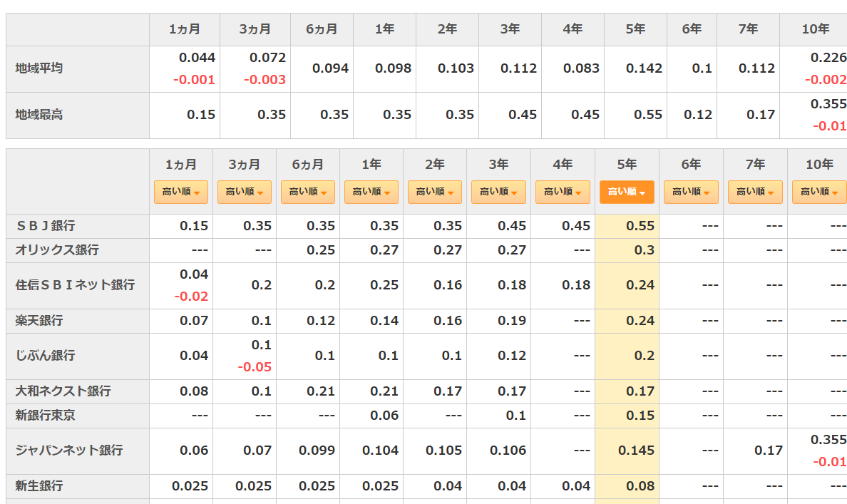Click the 楽天銀行 3年 rate 0.19
847x504 pixels.
tap(512, 321)
